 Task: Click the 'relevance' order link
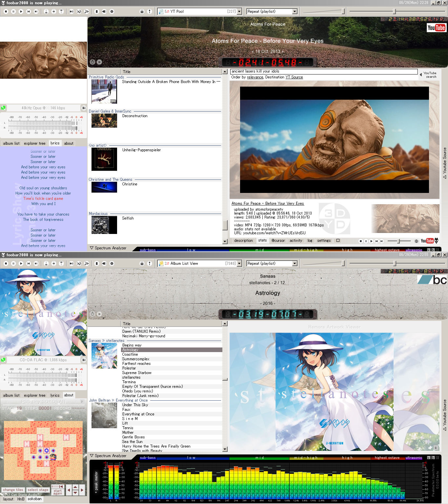click(x=255, y=77)
